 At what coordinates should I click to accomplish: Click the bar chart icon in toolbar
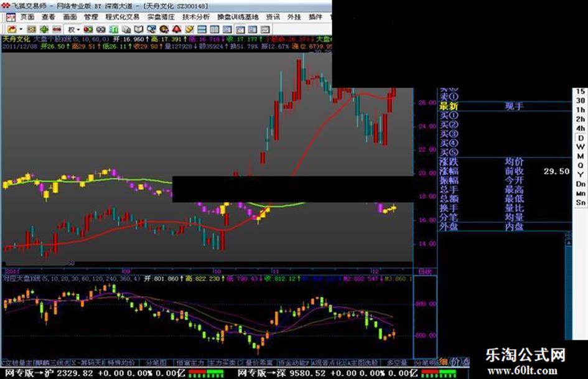[x=114, y=29]
